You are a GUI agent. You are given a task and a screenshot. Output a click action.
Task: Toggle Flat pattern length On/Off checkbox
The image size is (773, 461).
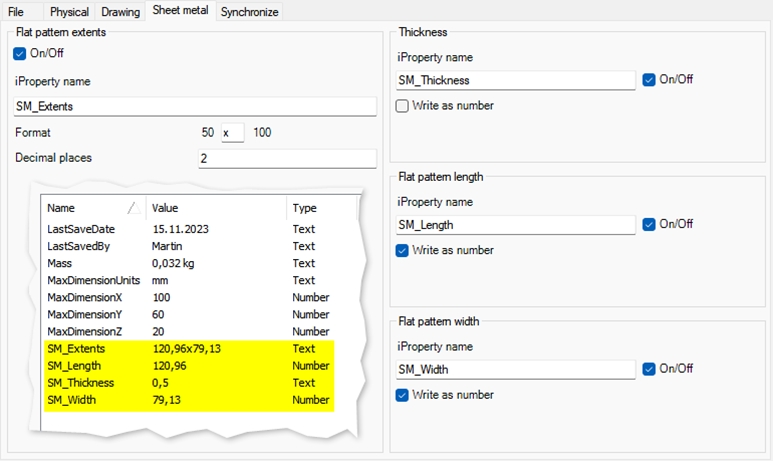pyautogui.click(x=649, y=224)
